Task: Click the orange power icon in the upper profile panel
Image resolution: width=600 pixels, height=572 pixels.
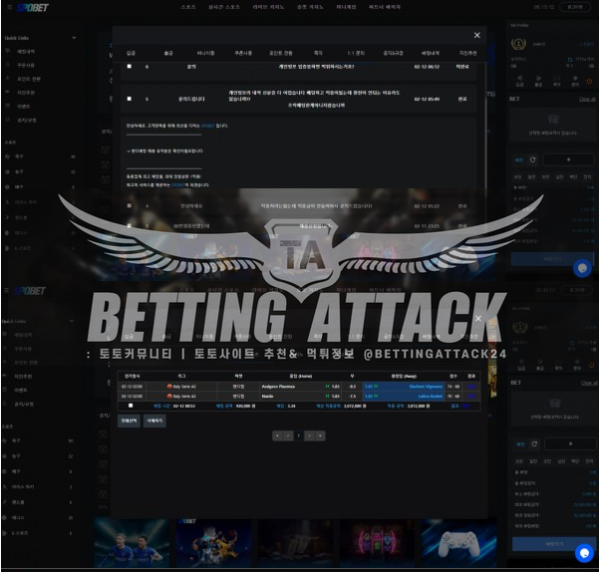Action: tap(589, 81)
